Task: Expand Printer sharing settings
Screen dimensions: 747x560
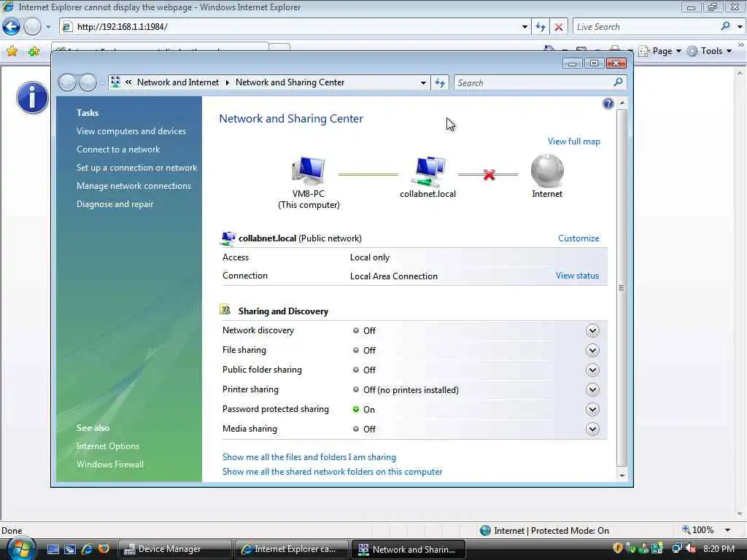Action: coord(592,390)
